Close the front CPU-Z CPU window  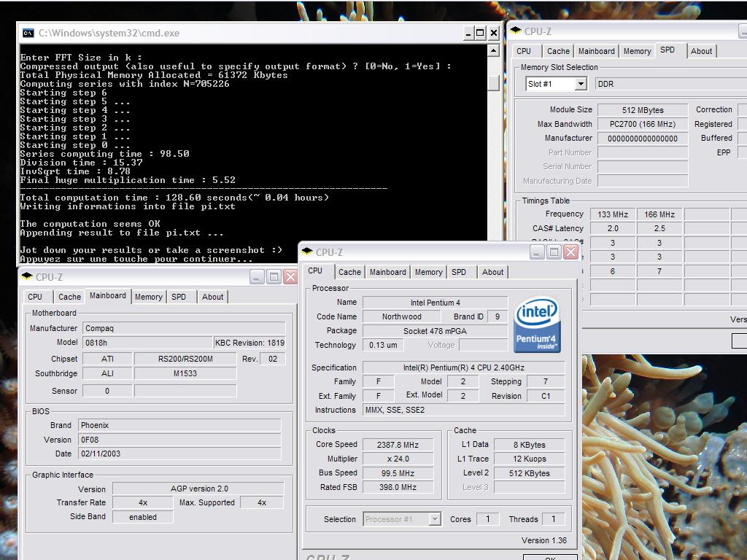click(570, 252)
